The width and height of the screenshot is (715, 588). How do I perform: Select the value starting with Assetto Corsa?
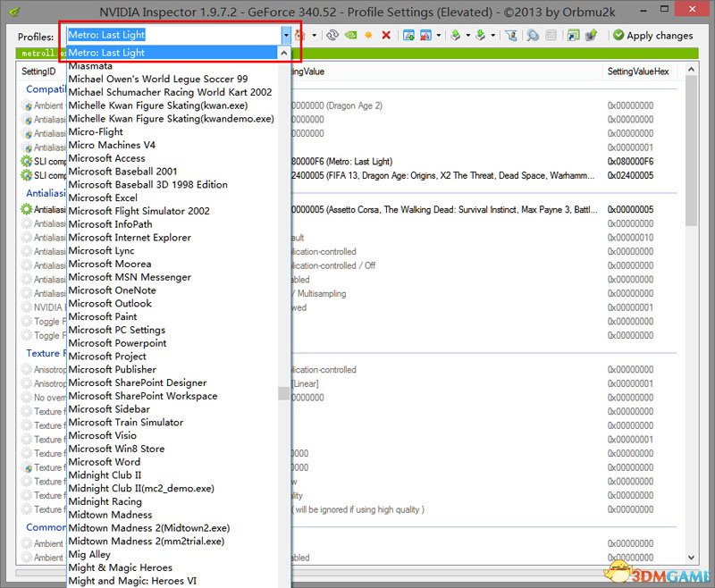coord(444,210)
